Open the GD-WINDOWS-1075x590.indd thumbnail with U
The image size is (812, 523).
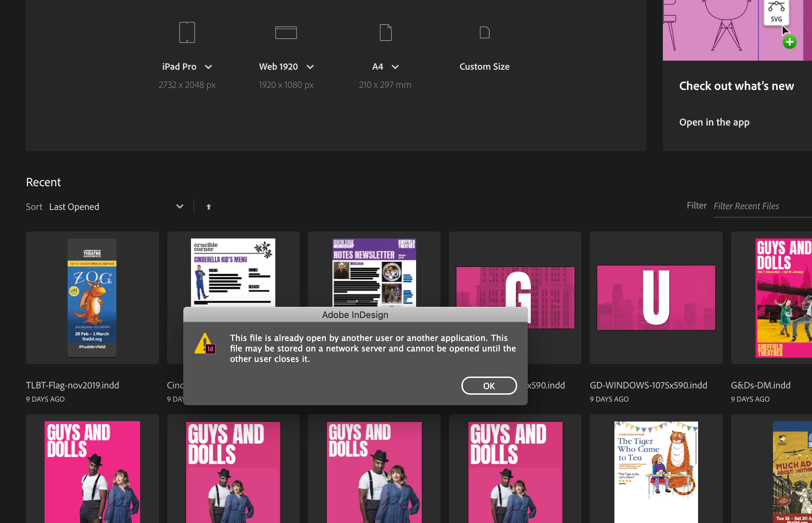click(x=656, y=298)
